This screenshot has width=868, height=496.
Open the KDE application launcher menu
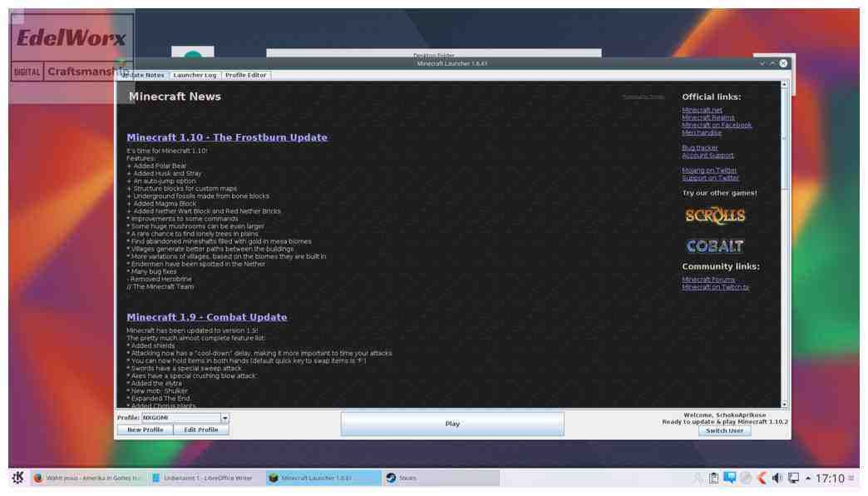(17, 478)
